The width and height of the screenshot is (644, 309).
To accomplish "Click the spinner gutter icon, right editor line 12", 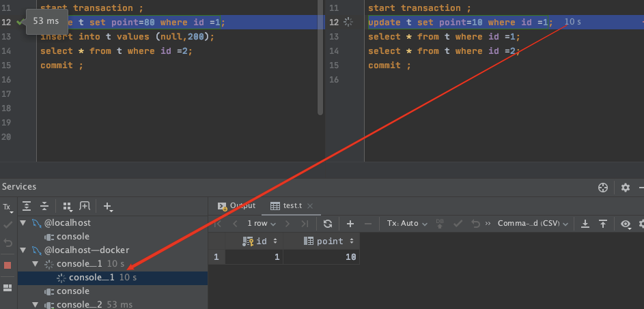I will pos(348,22).
